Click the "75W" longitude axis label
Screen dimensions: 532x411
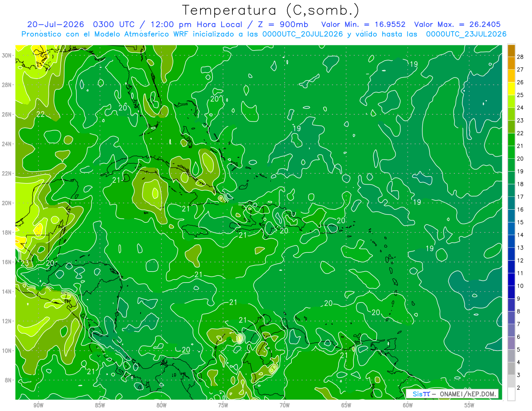coord(223,405)
